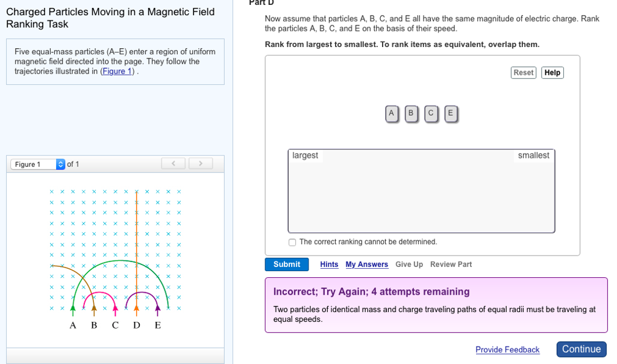Check 'The correct ranking cannot be determined'
The height and width of the screenshot is (364, 617).
point(292,242)
